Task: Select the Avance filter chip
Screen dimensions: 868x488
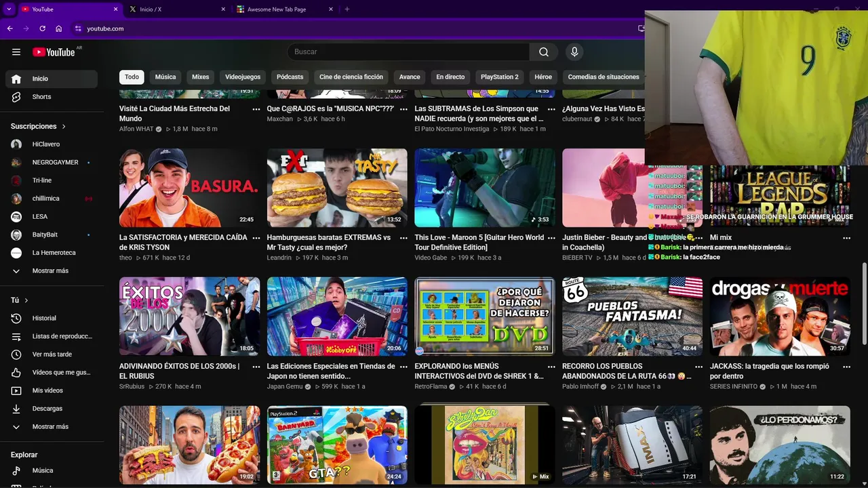Action: click(410, 77)
